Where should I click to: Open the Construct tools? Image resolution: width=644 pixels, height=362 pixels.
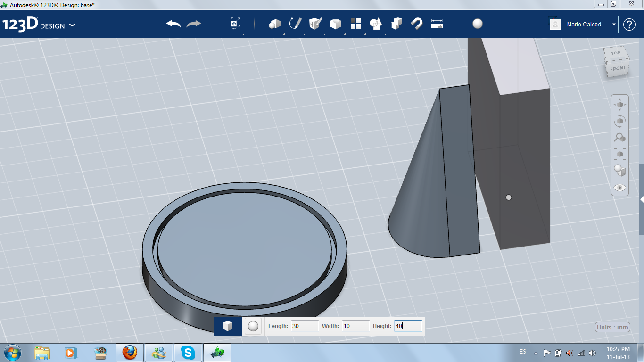(x=315, y=24)
